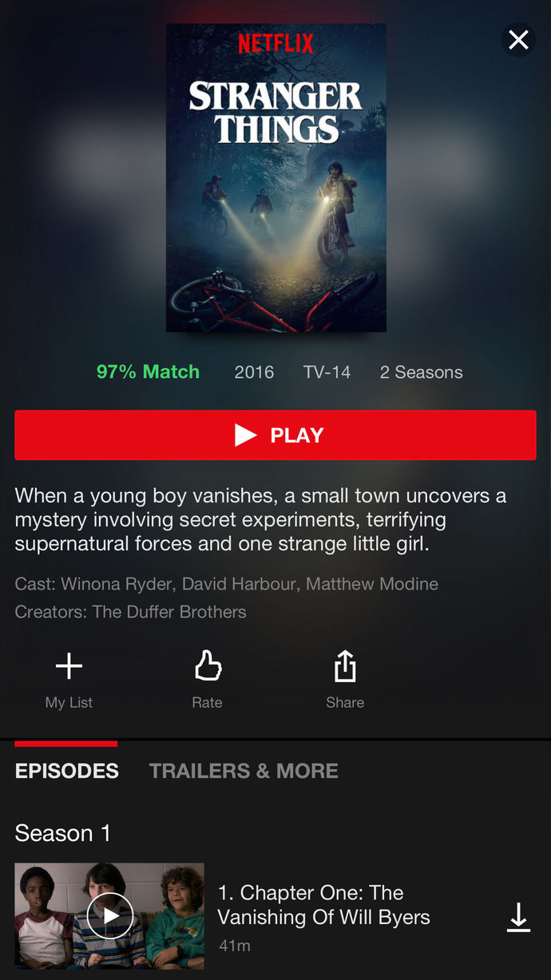The height and width of the screenshot is (980, 551).
Task: Tap the play triangle icon on PLAY
Action: [x=245, y=435]
